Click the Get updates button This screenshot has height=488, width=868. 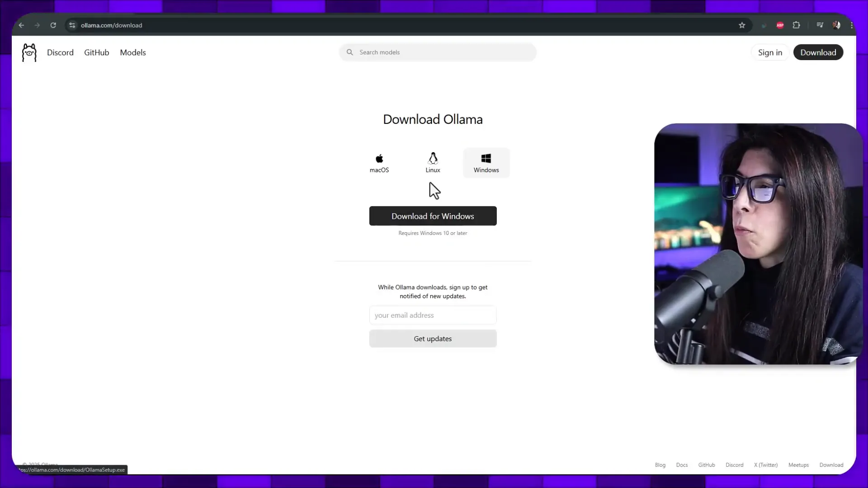click(433, 338)
